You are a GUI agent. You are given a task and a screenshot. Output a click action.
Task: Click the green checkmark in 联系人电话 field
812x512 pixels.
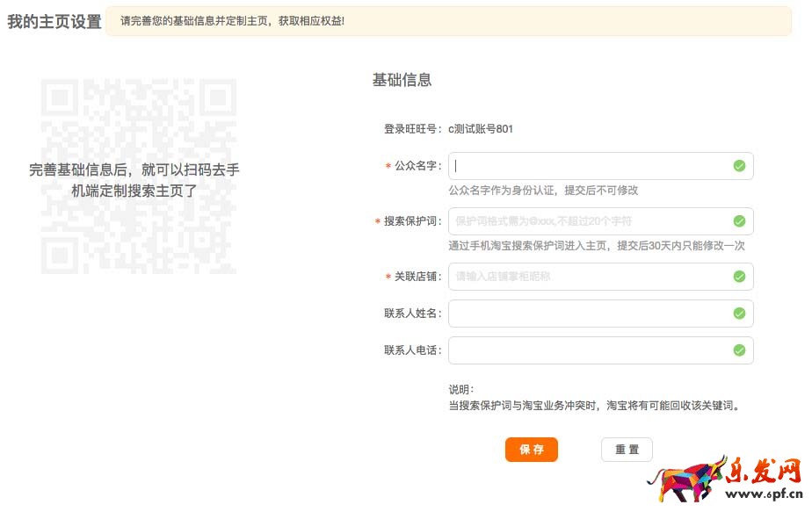coord(739,350)
